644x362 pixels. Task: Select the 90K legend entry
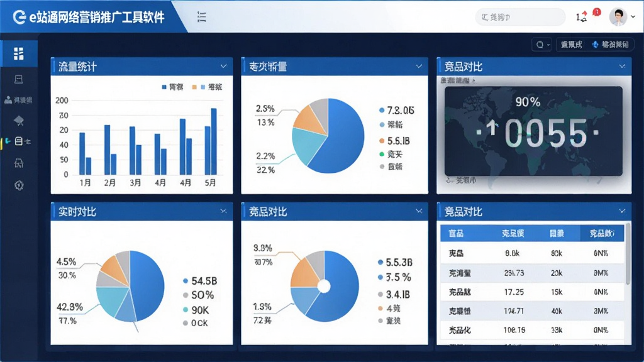pyautogui.click(x=196, y=310)
